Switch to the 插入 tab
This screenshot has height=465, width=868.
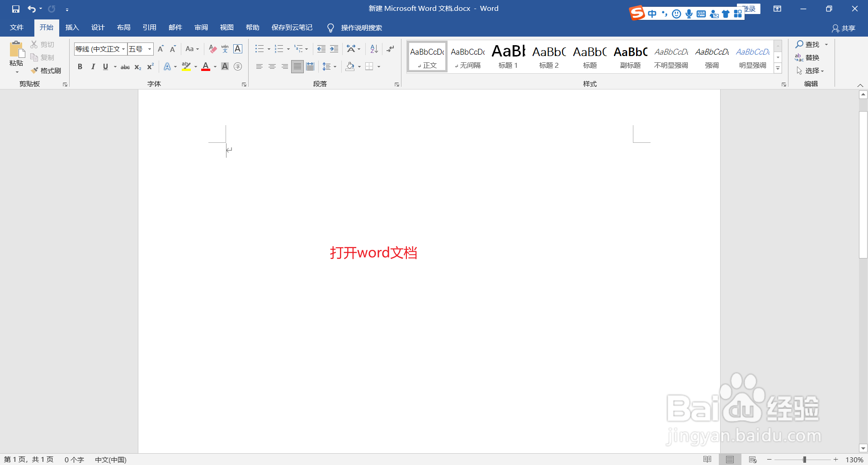pyautogui.click(x=72, y=28)
